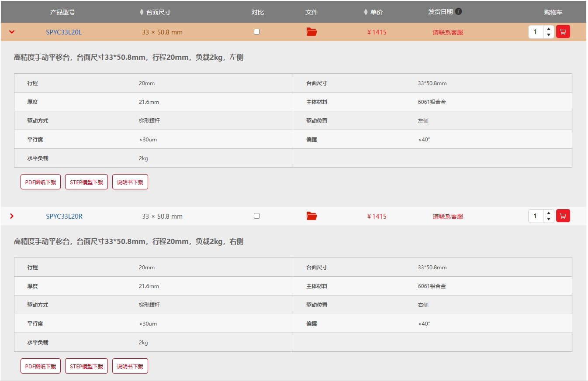This screenshot has height=381, width=588.
Task: Check compare box for SPYC33L20R
Action: click(x=256, y=216)
